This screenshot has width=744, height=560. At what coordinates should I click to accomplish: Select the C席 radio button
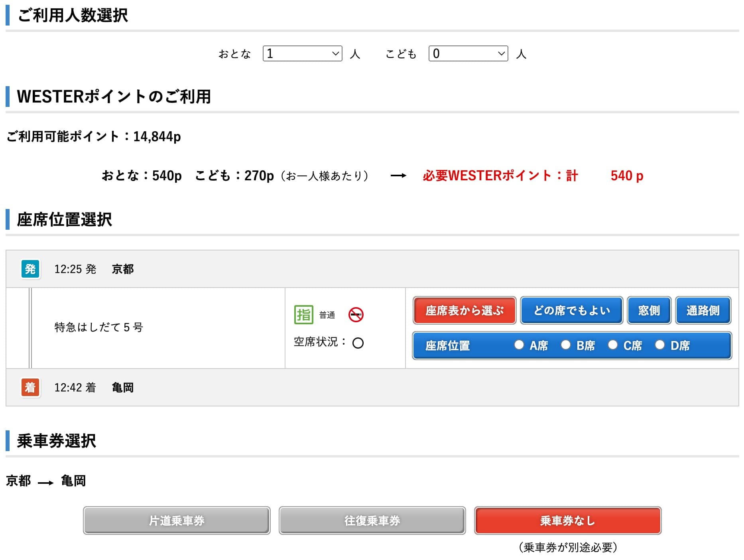613,345
